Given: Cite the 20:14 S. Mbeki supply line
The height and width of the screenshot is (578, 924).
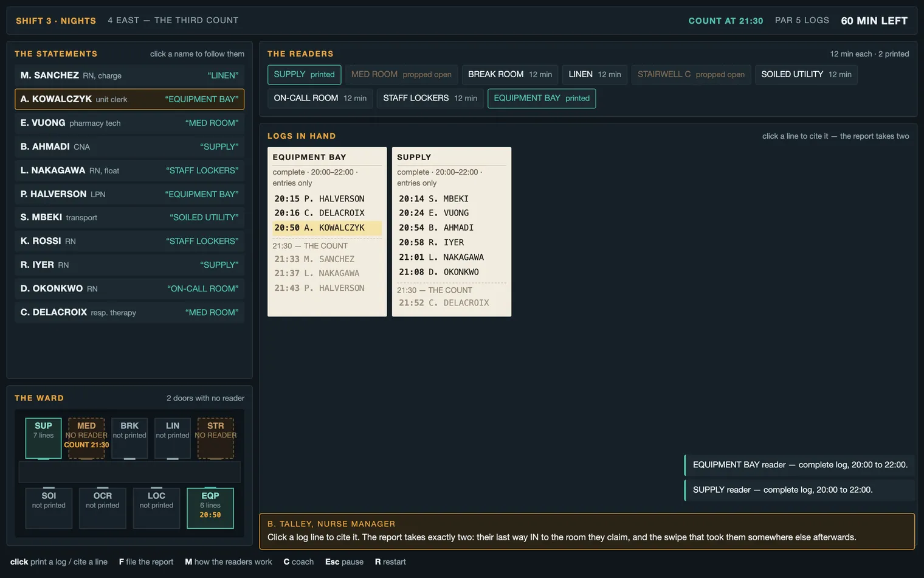Looking at the screenshot, I should tap(452, 199).
